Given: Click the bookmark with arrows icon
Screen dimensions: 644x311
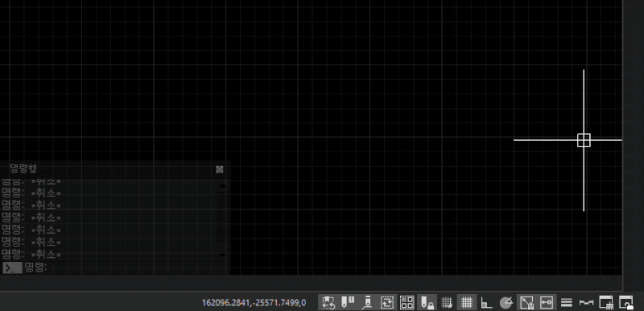Looking at the screenshot, I should (328, 303).
